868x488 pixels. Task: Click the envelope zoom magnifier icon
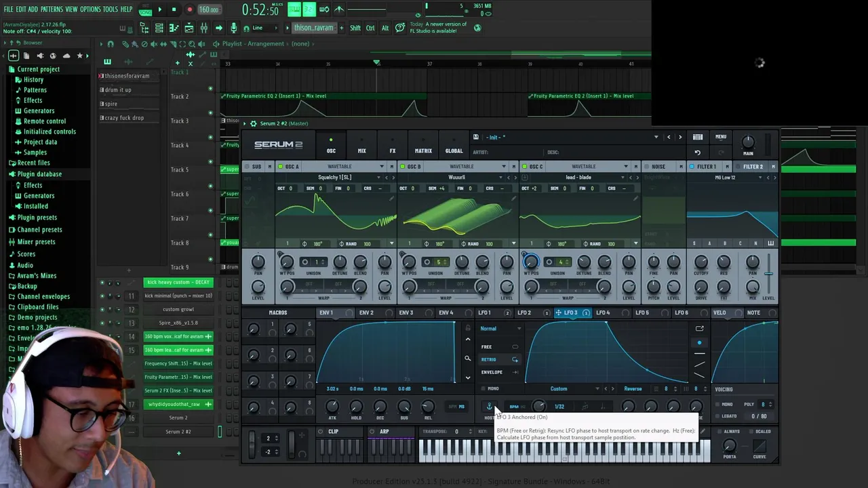point(467,359)
